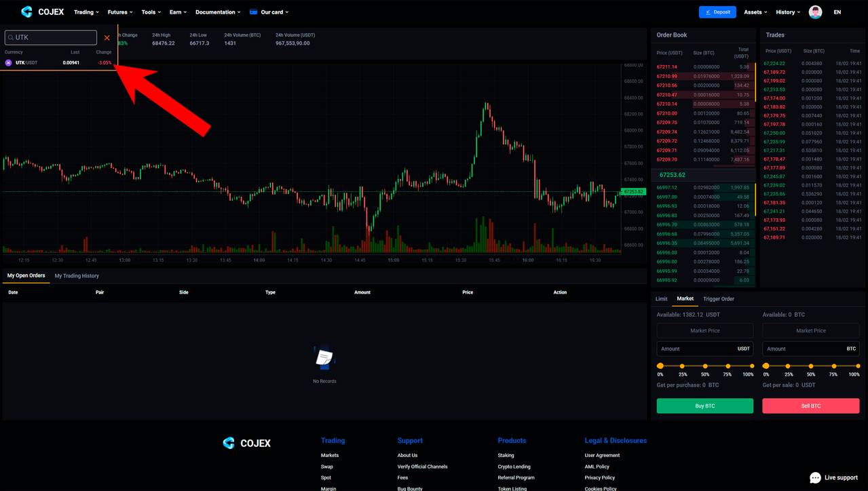Open the Markets footer link

330,455
